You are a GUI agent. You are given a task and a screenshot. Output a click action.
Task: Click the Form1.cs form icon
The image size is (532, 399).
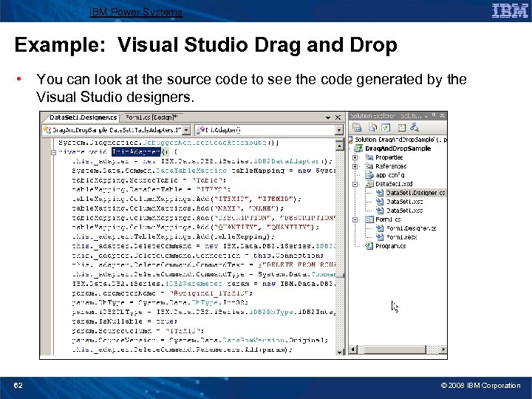369,219
